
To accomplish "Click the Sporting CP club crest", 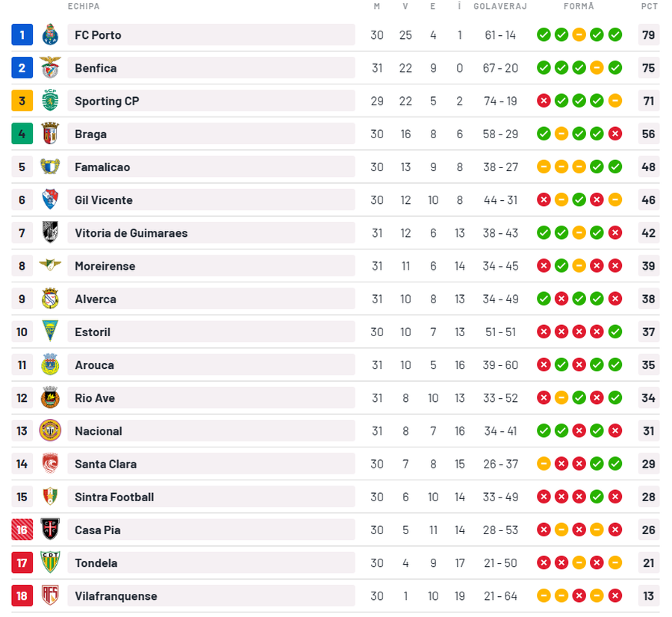I will coord(50,101).
